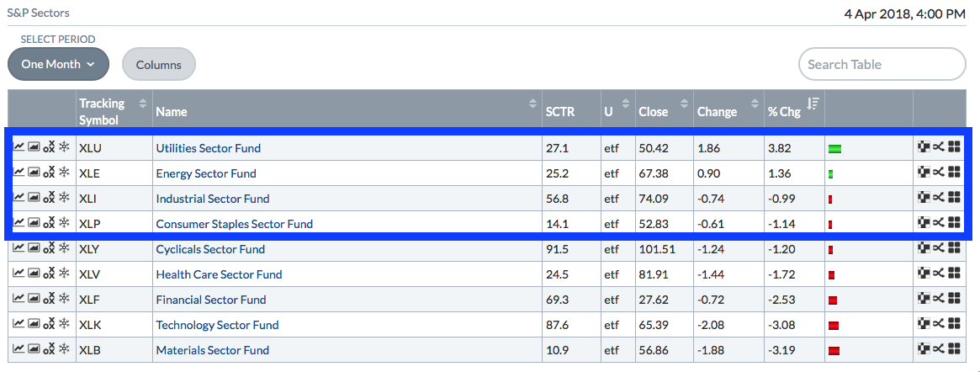The image size is (980, 372).
Task: Open the SharpChart line icon for XLY
Action: [19, 248]
